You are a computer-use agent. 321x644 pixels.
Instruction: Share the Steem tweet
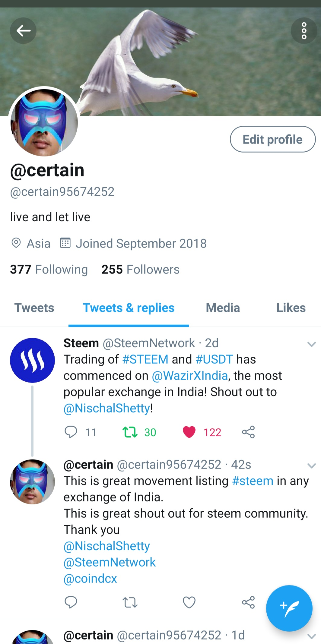(x=248, y=432)
